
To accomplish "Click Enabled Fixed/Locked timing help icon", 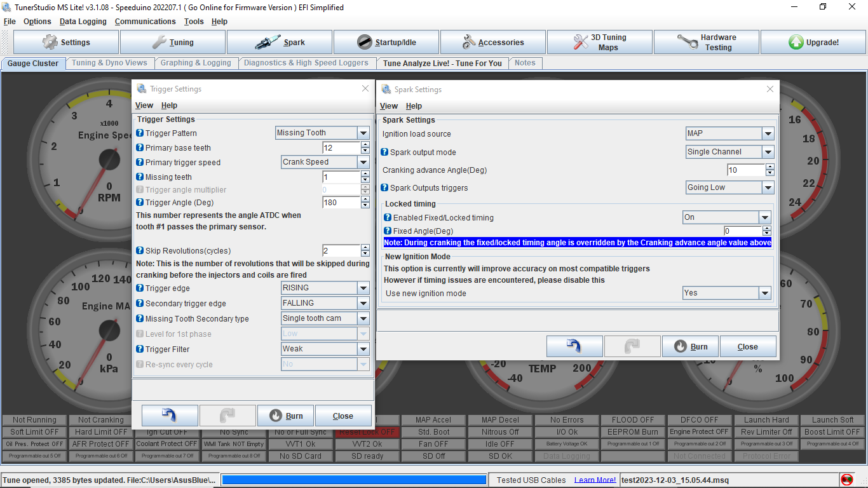I will (x=388, y=218).
